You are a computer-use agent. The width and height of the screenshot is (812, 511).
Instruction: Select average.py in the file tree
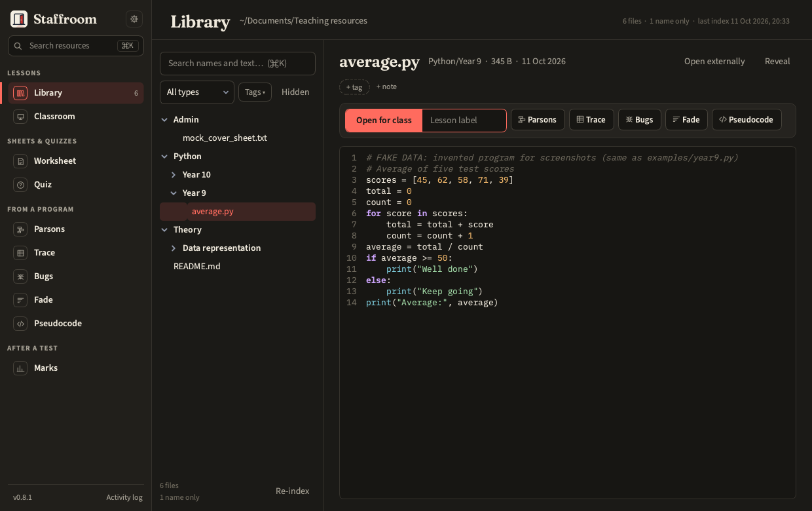click(x=238, y=212)
